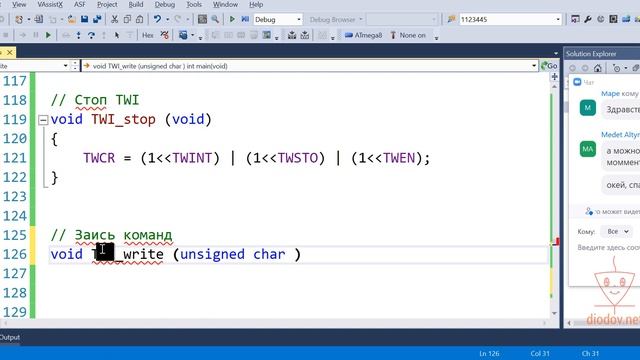Open the Кому Все recipient dropdown
This screenshot has height=360, width=640.
pos(618,231)
